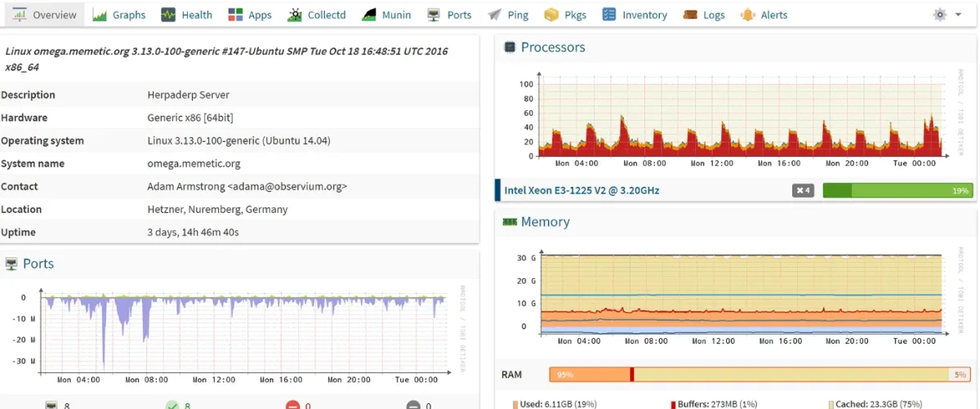
Task: Click the Collectd tab icon
Action: [295, 15]
